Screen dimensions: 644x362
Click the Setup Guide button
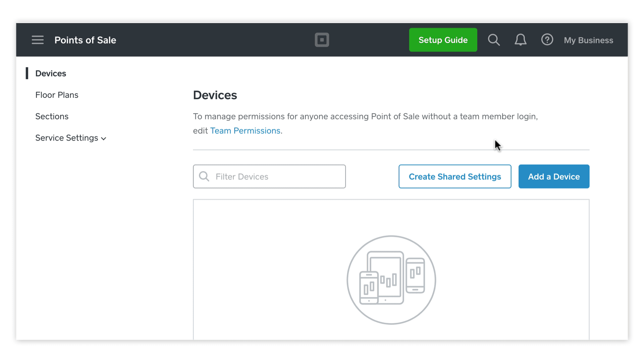(443, 40)
